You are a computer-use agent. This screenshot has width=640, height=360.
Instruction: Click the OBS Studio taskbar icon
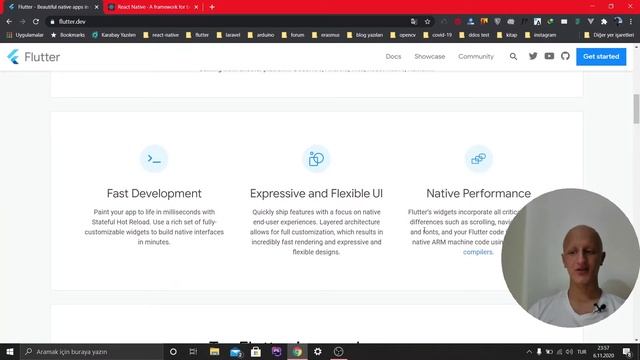(338, 351)
